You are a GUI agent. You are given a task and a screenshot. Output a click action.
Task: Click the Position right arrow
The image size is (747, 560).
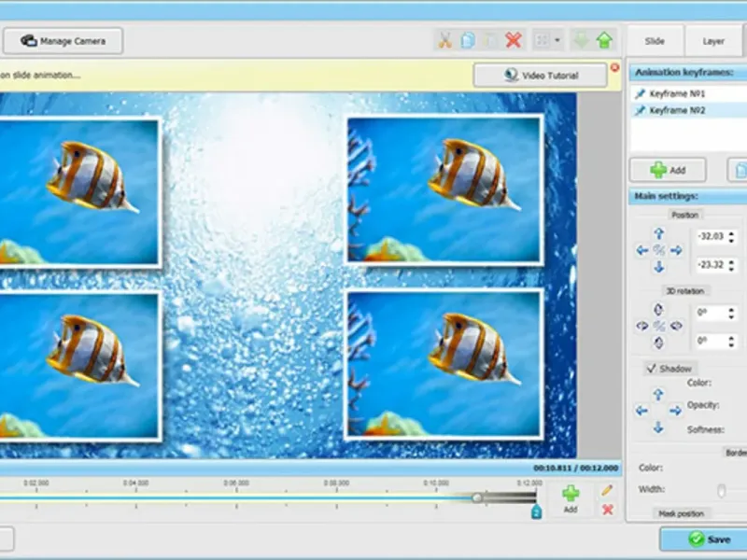coord(676,250)
